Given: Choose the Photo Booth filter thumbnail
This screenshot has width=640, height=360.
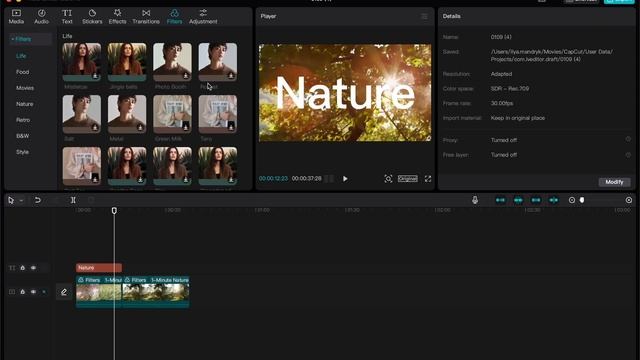Looking at the screenshot, I should pos(172,62).
